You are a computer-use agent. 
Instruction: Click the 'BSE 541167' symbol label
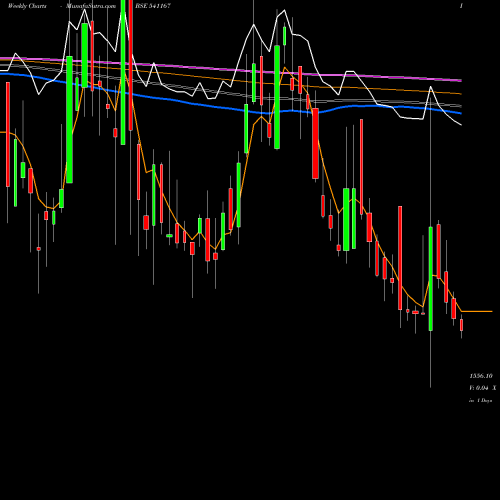coord(153,6)
